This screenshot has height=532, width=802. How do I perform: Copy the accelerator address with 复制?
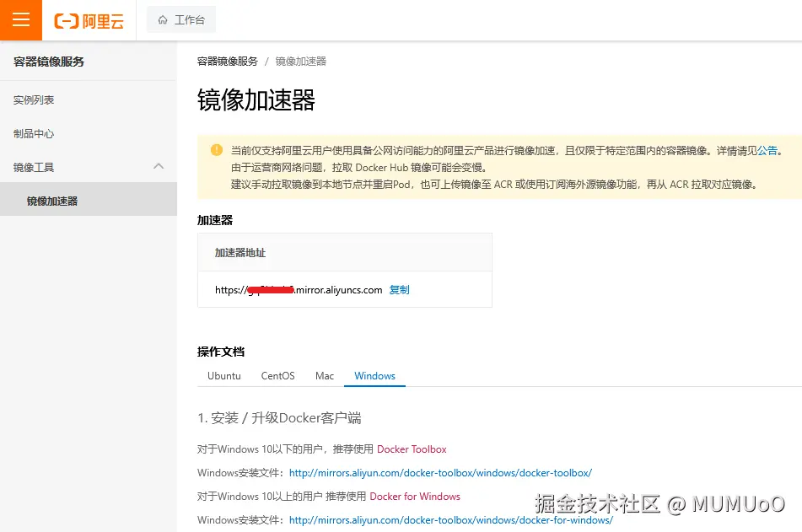point(399,290)
